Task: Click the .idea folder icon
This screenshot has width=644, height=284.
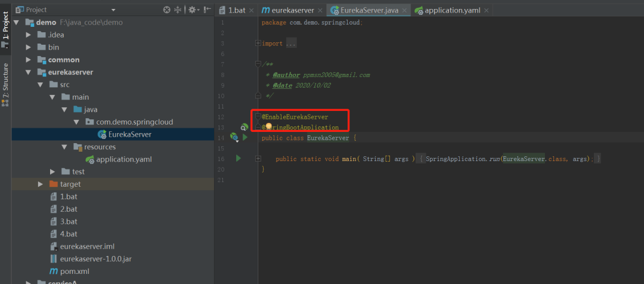Action: click(x=41, y=35)
